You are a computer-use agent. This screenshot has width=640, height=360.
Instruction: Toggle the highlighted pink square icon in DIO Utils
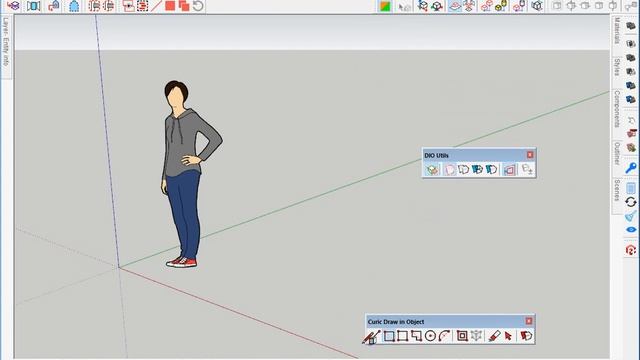click(x=509, y=169)
